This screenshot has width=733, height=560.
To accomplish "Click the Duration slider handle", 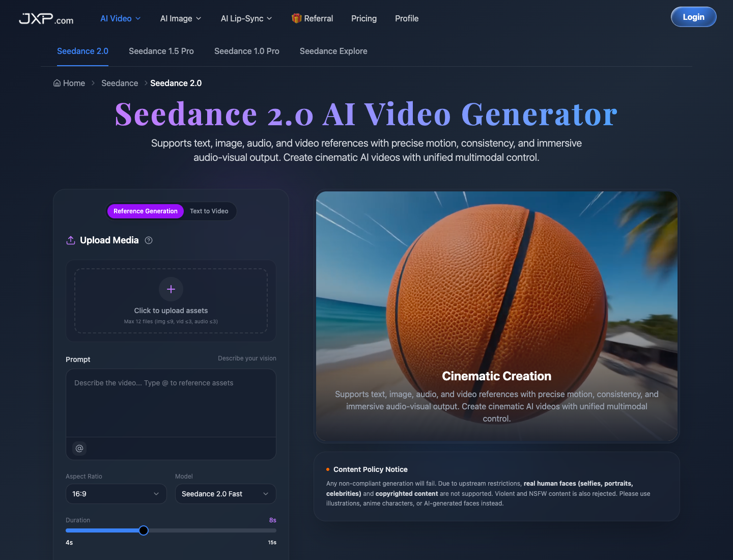I will click(144, 530).
